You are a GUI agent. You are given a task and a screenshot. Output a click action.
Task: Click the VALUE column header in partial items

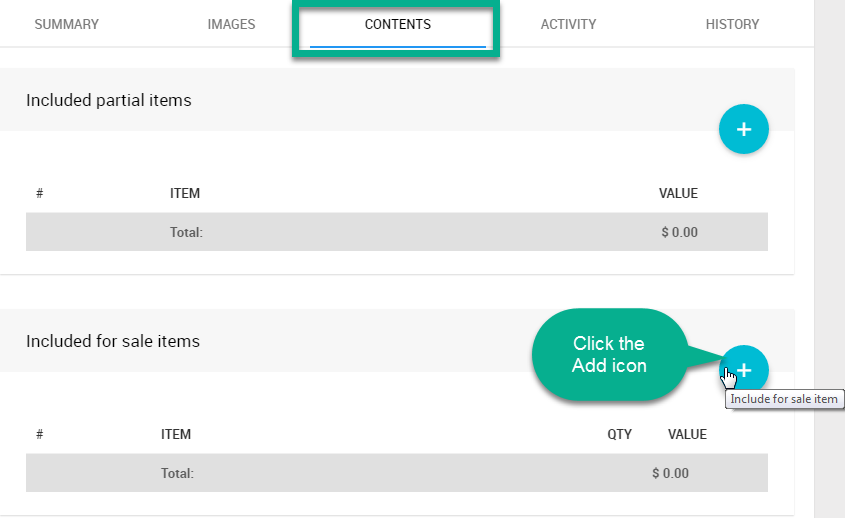click(678, 193)
